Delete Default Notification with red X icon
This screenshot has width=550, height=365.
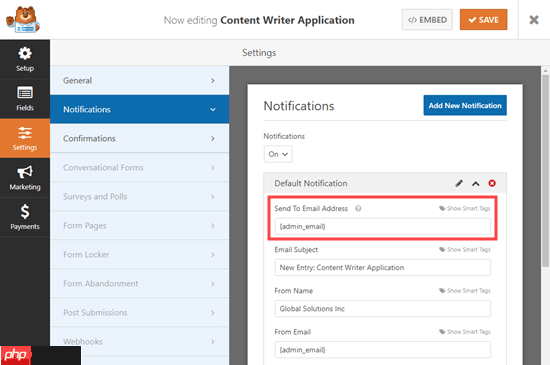pyautogui.click(x=492, y=183)
